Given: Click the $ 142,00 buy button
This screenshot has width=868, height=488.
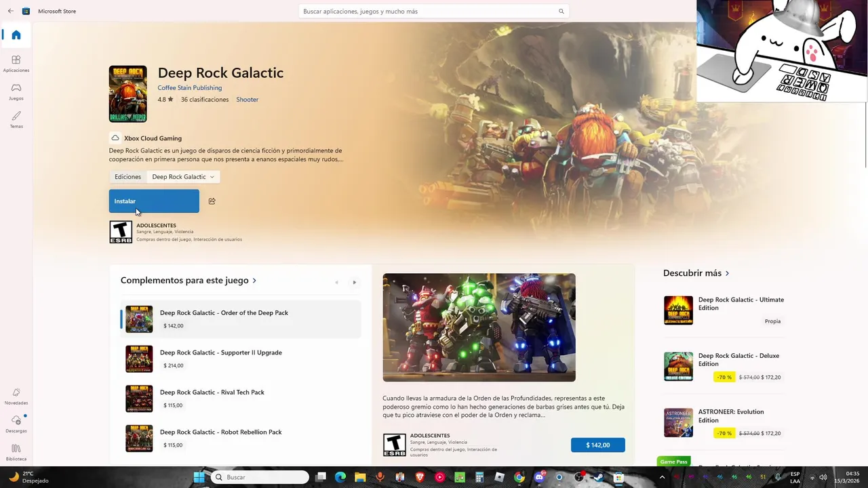Looking at the screenshot, I should [x=597, y=445].
